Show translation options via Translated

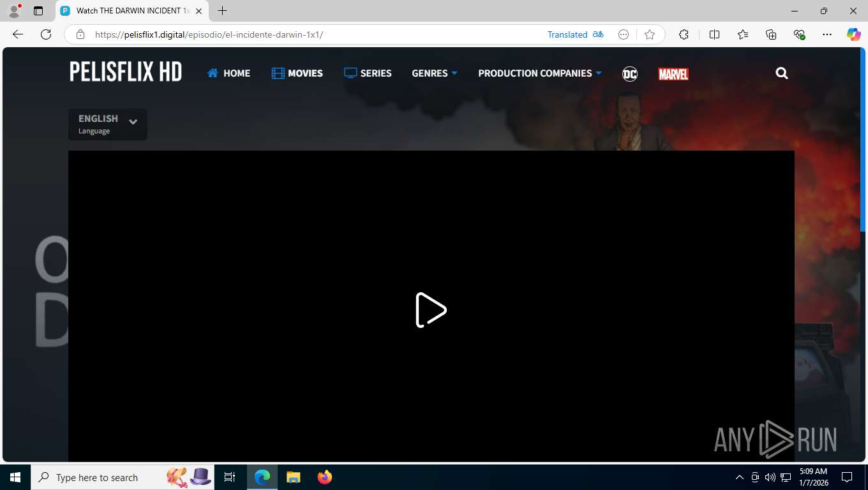[567, 34]
